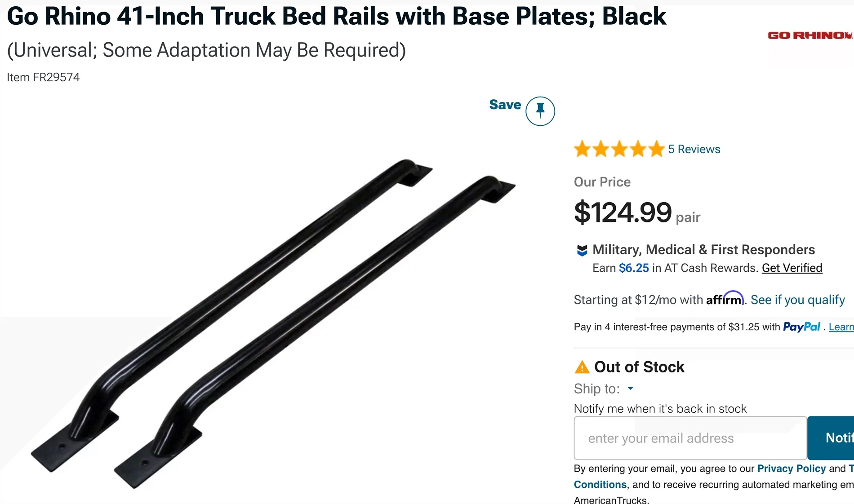Image resolution: width=854 pixels, height=504 pixels.
Task: Select the first rating star
Action: [582, 149]
